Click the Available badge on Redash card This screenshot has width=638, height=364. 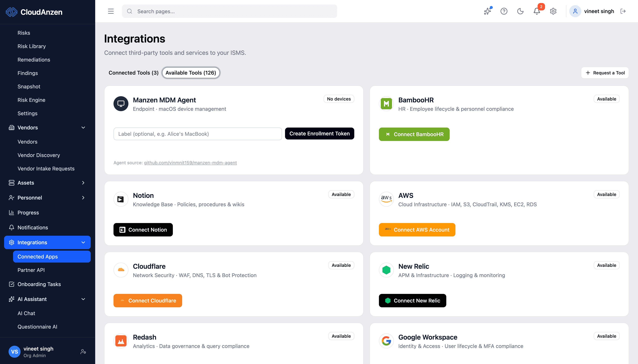click(341, 336)
